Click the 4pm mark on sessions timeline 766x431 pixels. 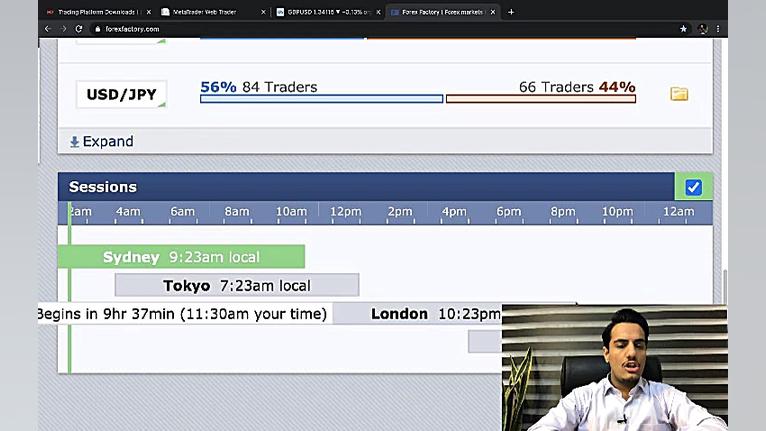pos(454,212)
